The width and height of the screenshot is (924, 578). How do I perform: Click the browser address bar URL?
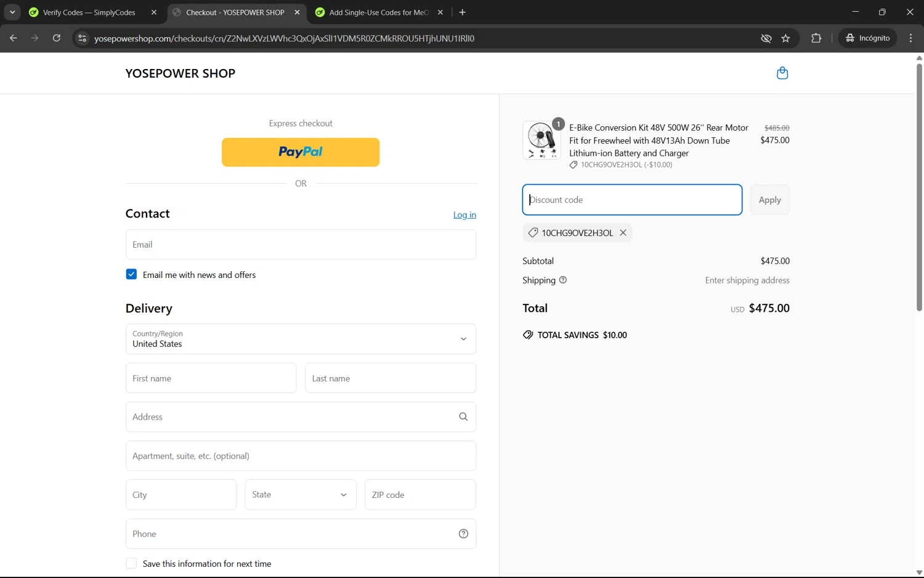point(284,38)
